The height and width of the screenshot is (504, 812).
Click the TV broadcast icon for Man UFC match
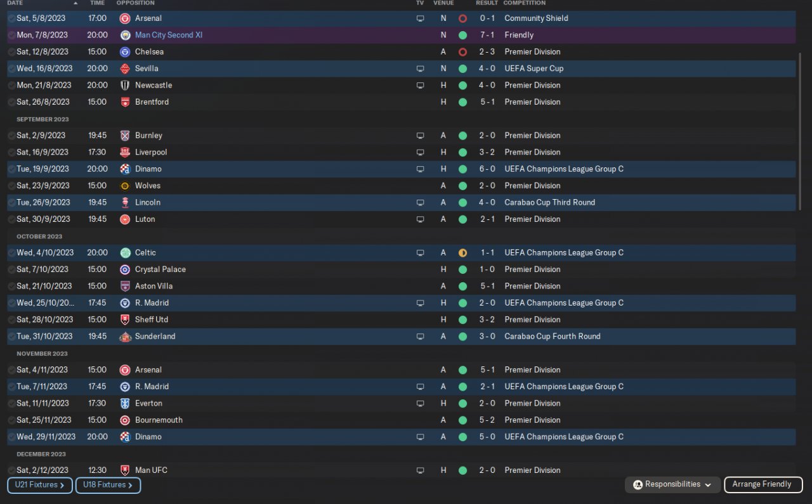(420, 470)
